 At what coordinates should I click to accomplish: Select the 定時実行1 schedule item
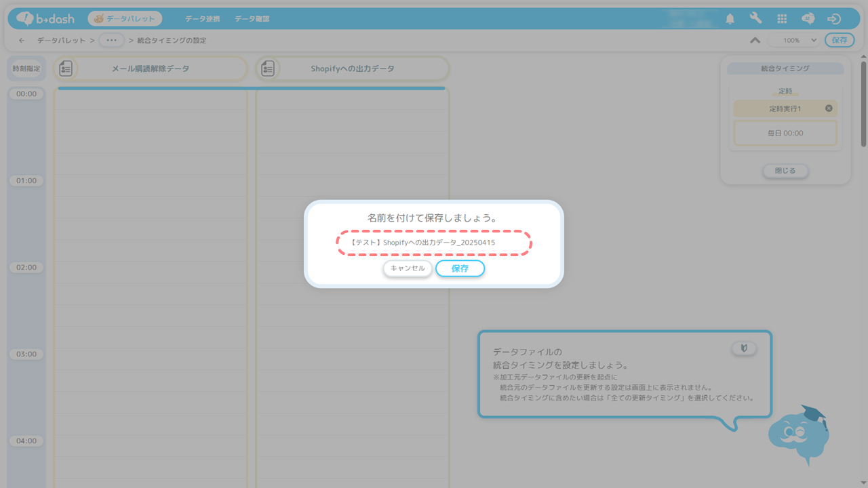(x=785, y=108)
